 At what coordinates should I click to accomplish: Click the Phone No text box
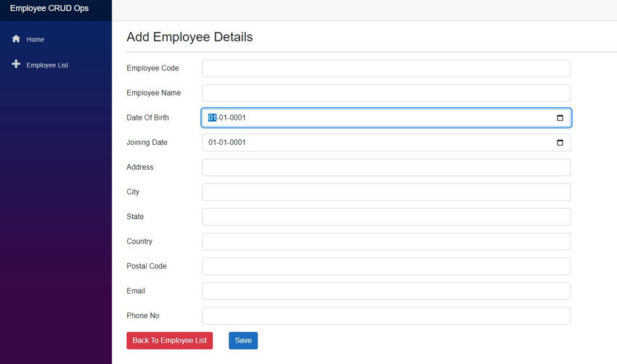point(386,316)
